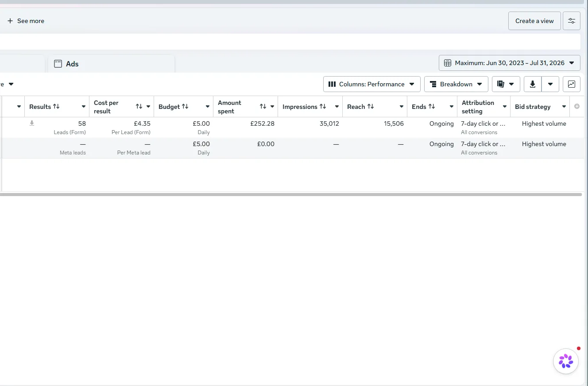588x386 pixels.
Task: Click the Per Meta lead label
Action: 134,153
